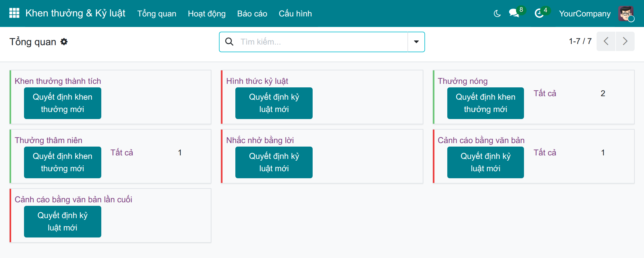Create new decision in Nhắc nhở bằng lời

click(274, 162)
